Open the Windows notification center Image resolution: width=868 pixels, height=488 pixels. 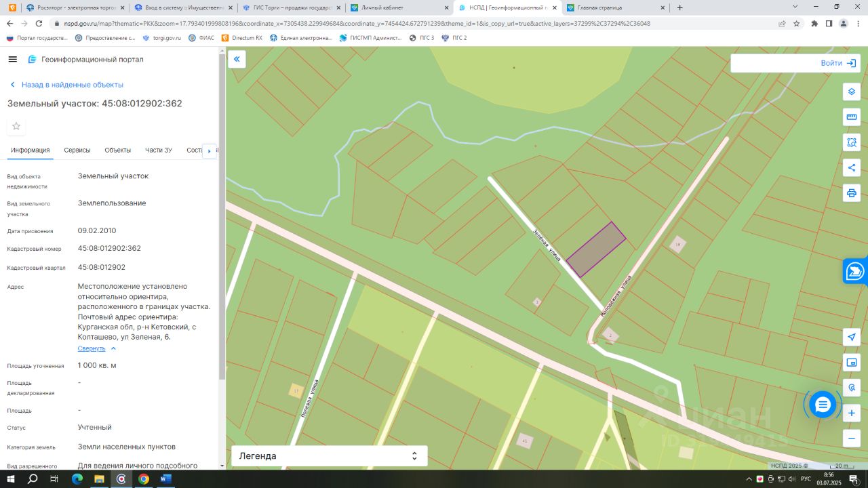(x=854, y=479)
